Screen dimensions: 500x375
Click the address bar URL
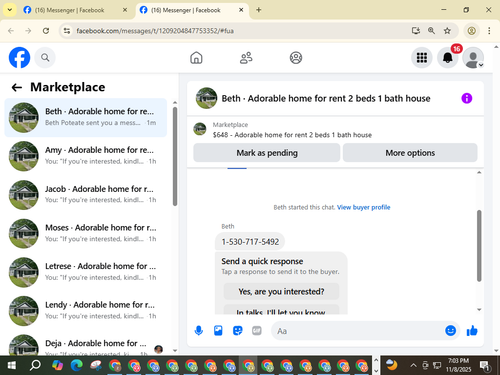tap(155, 31)
